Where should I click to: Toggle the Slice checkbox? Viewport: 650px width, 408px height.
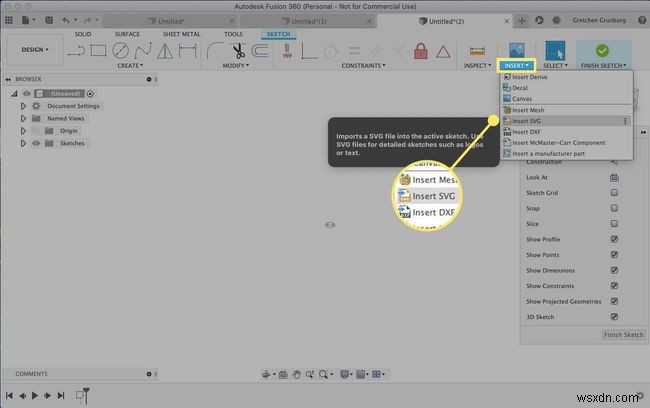click(614, 223)
